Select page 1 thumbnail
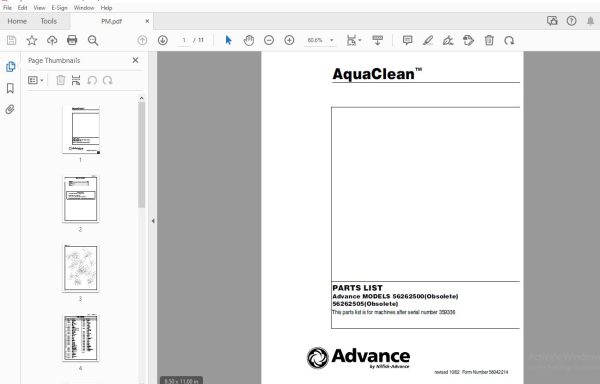This screenshot has width=600, height=384. click(81, 130)
